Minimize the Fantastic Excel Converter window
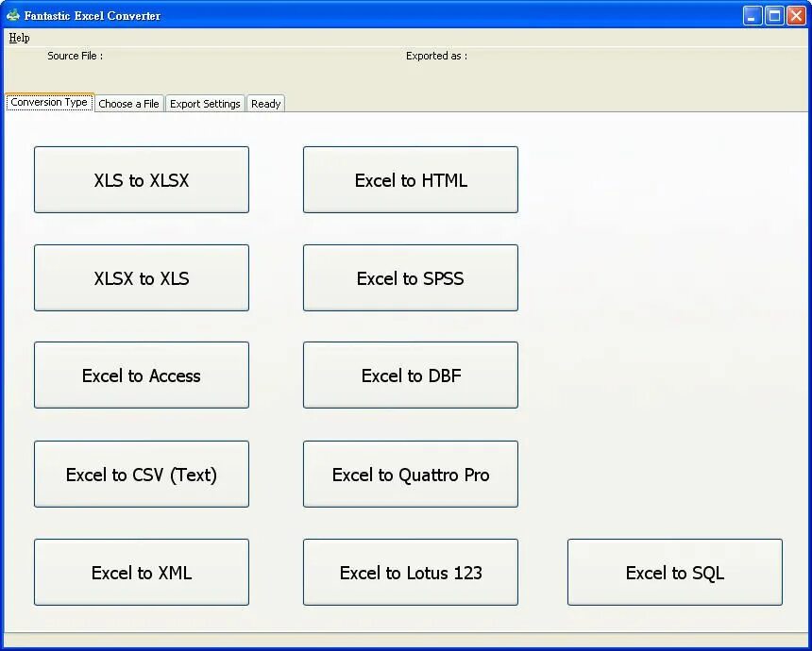Screen dimensions: 812x651 (753, 16)
